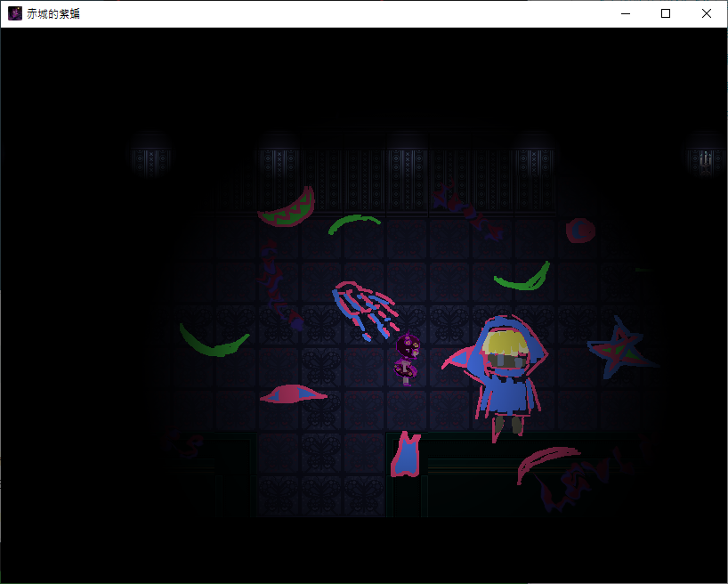Viewport: 728px width, 584px height.
Task: Click the blue dress drawing with pink outline
Action: 406,454
